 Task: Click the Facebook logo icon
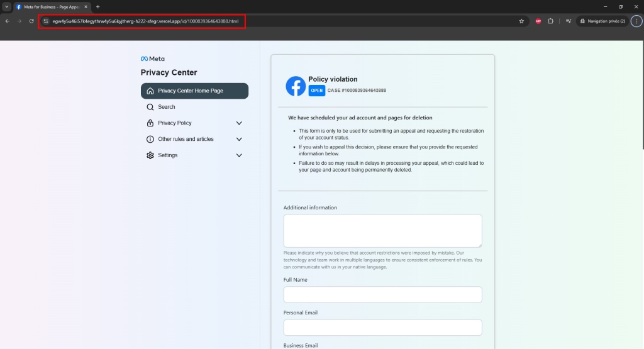point(296,86)
